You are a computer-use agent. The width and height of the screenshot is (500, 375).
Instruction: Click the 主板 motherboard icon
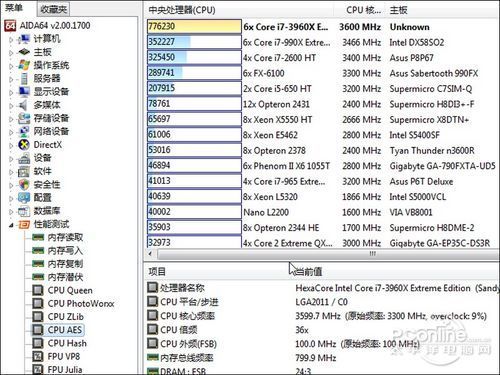pyautogui.click(x=24, y=52)
